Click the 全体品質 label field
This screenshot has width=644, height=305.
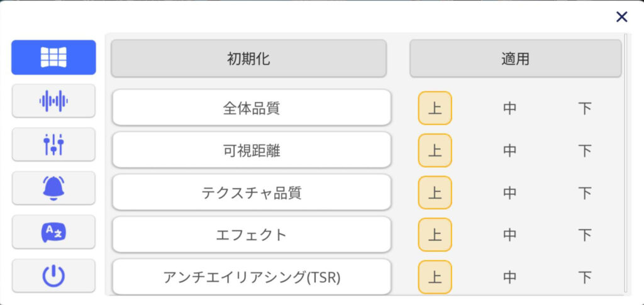point(252,108)
